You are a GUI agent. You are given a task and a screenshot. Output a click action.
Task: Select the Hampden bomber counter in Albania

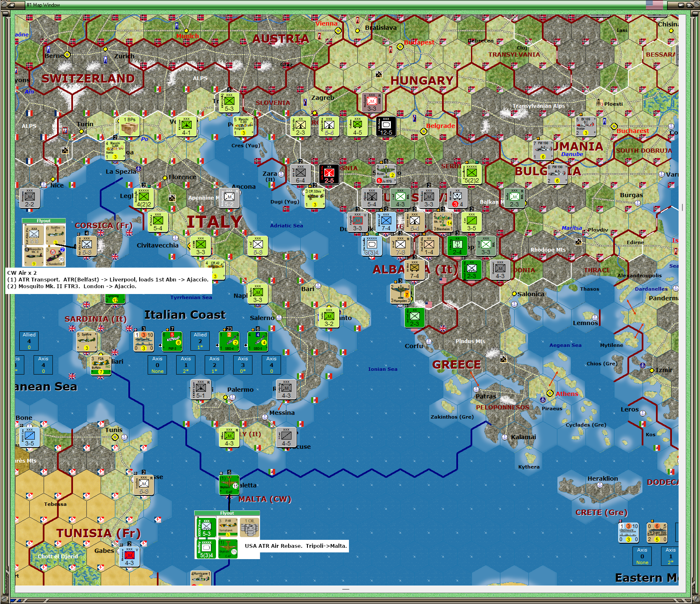pos(400,294)
